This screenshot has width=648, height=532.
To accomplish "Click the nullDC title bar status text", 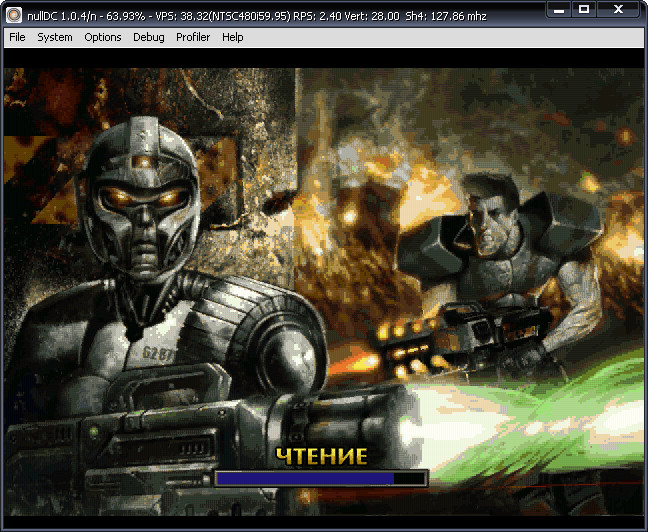I will (257, 16).
